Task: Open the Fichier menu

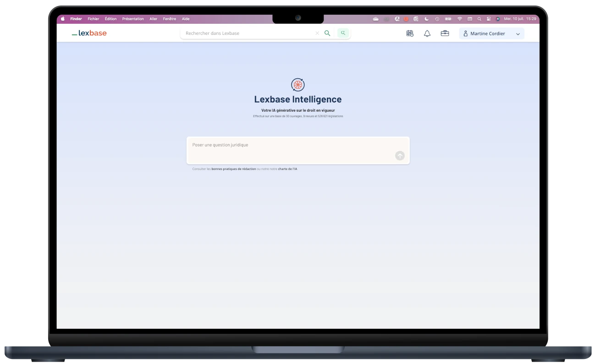Action: [94, 19]
